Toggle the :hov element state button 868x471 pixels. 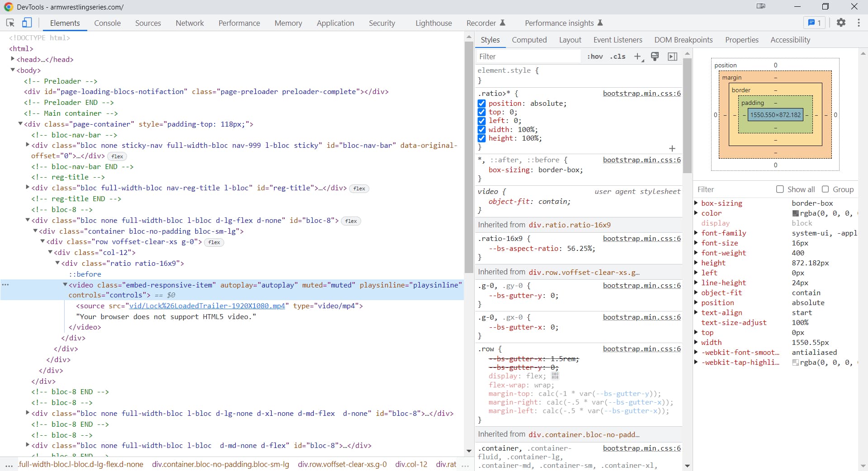[x=594, y=57]
